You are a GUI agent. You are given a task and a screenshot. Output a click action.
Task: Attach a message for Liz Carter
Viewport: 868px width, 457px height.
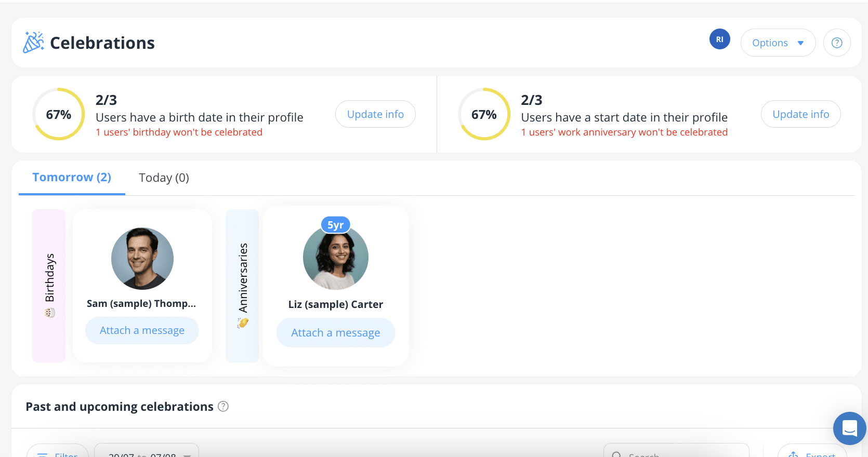click(336, 332)
